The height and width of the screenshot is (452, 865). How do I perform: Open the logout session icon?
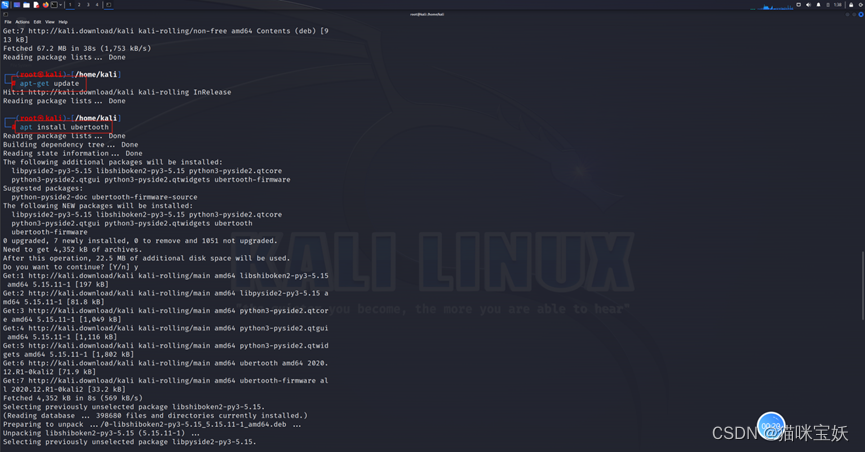[x=861, y=5]
